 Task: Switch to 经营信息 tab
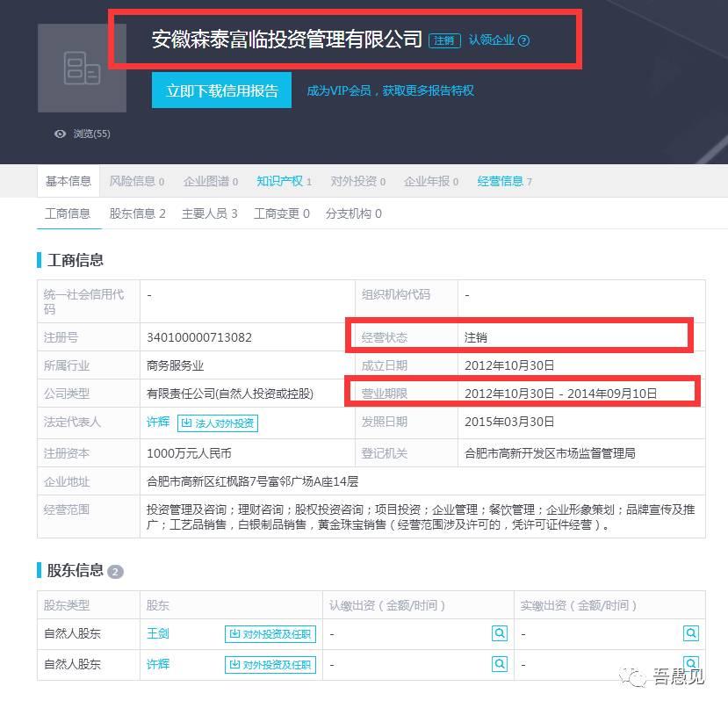(504, 181)
